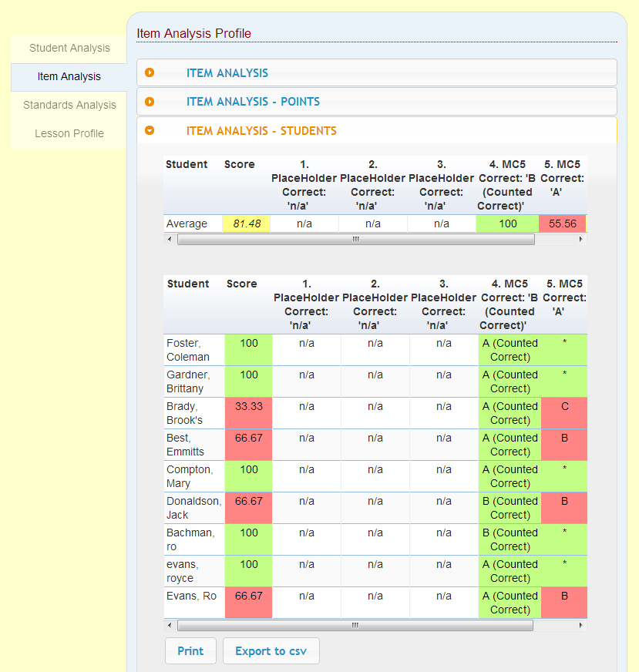This screenshot has height=672, width=639.
Task: Click the Print button
Action: (190, 651)
